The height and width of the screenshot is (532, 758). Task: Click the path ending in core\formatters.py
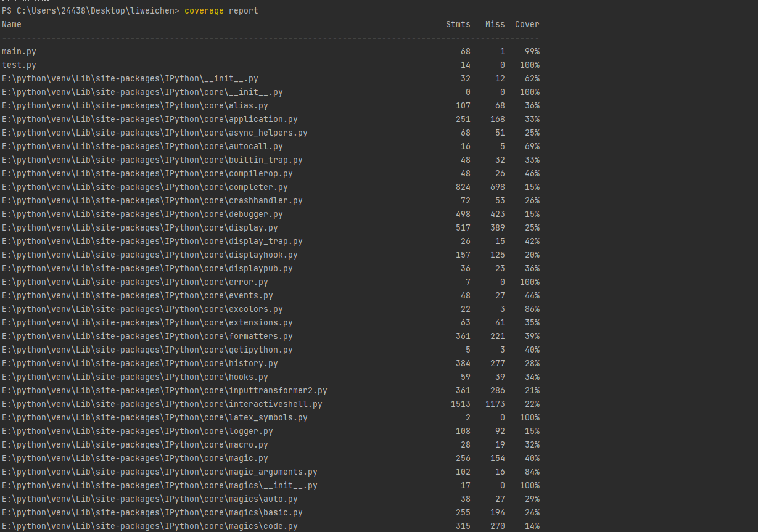pos(147,337)
